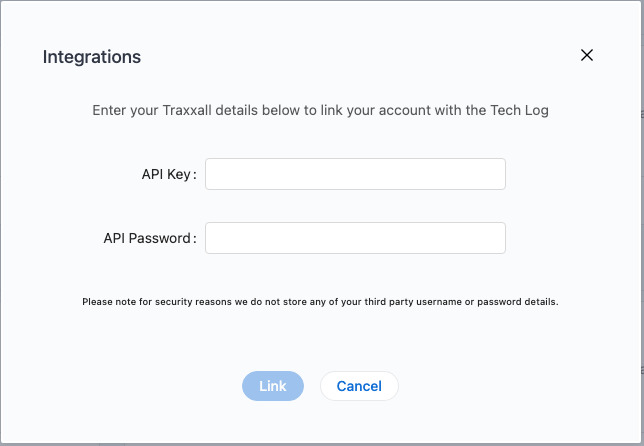This screenshot has width=644, height=446.
Task: Click the colon after 'API Key'
Action: click(195, 175)
